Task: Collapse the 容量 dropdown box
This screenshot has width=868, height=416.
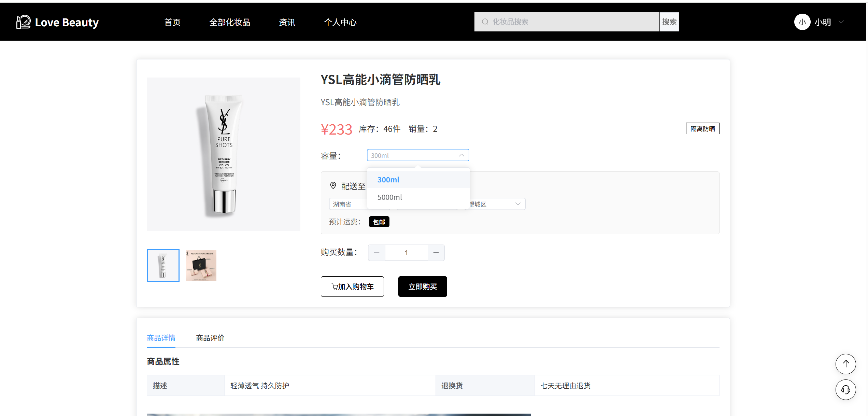Action: pyautogui.click(x=417, y=155)
